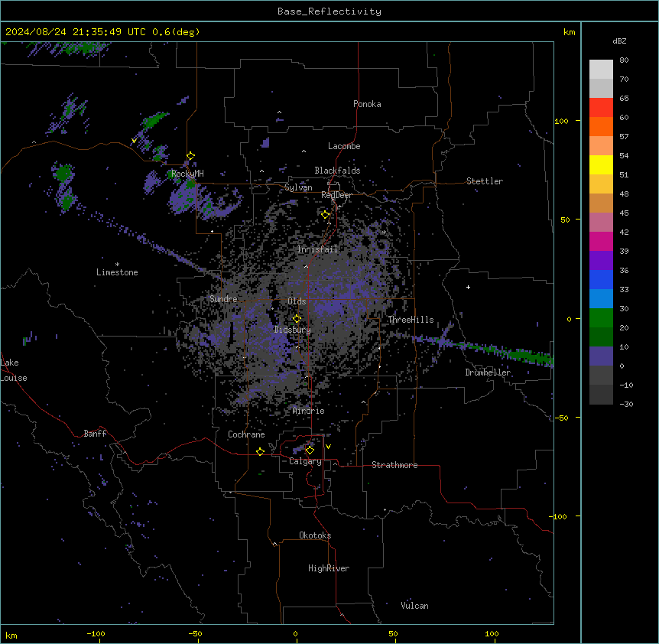This screenshot has height=644, width=659.
Task: Click the Strathmore label
Action: [x=394, y=465]
